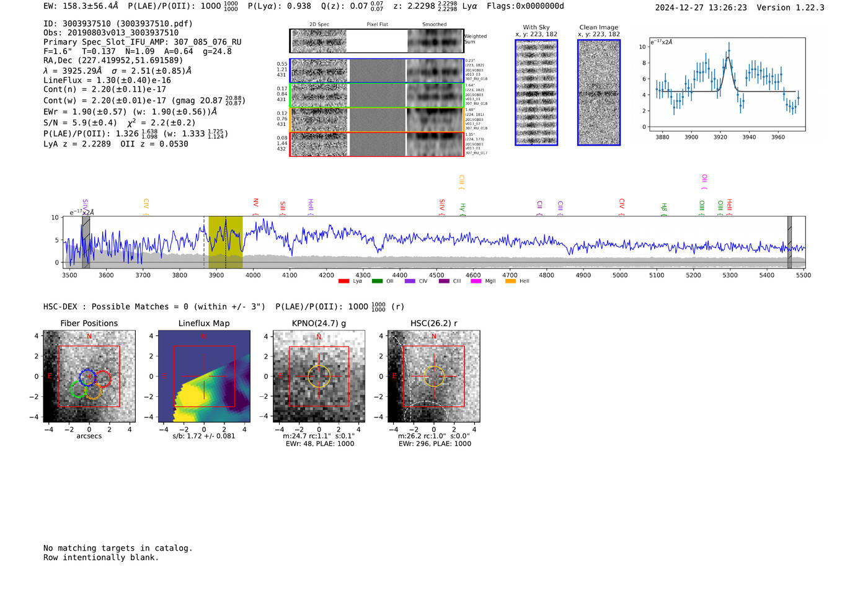Open the Lineflux Map panel
Screen dimensions: 868x591
[x=204, y=376]
